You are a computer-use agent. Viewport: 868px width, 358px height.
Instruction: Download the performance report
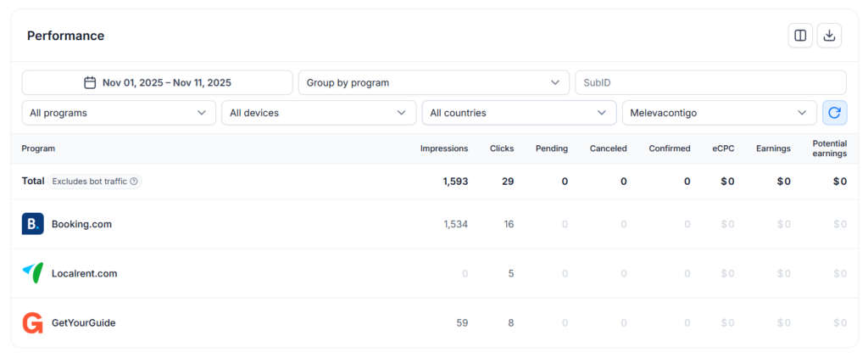tap(829, 36)
